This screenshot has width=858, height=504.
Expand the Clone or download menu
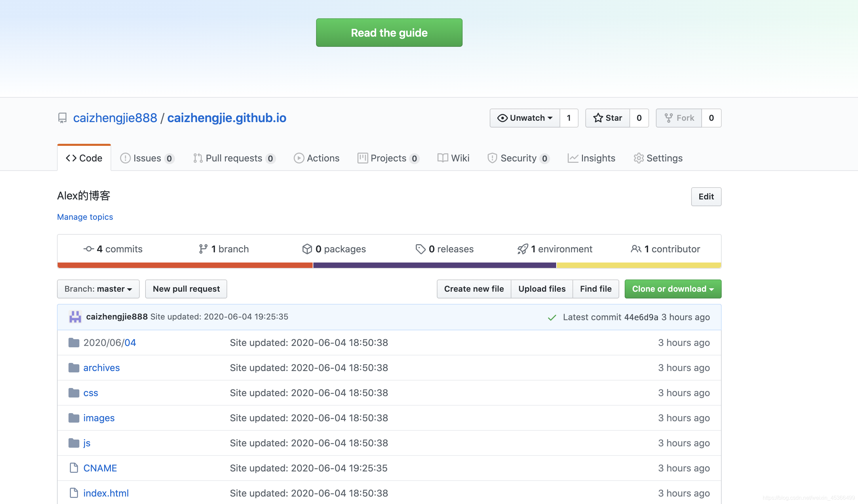[x=673, y=289]
